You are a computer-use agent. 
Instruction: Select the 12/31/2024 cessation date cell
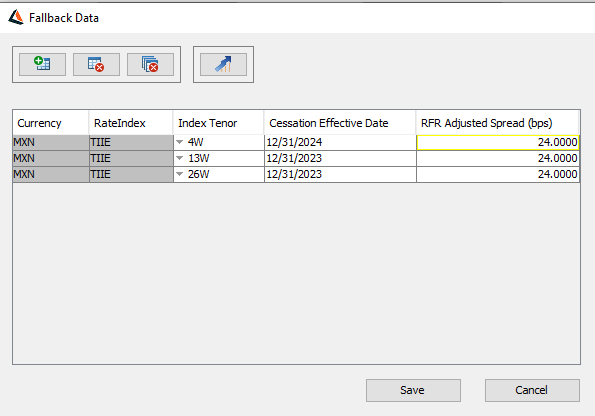pos(340,142)
